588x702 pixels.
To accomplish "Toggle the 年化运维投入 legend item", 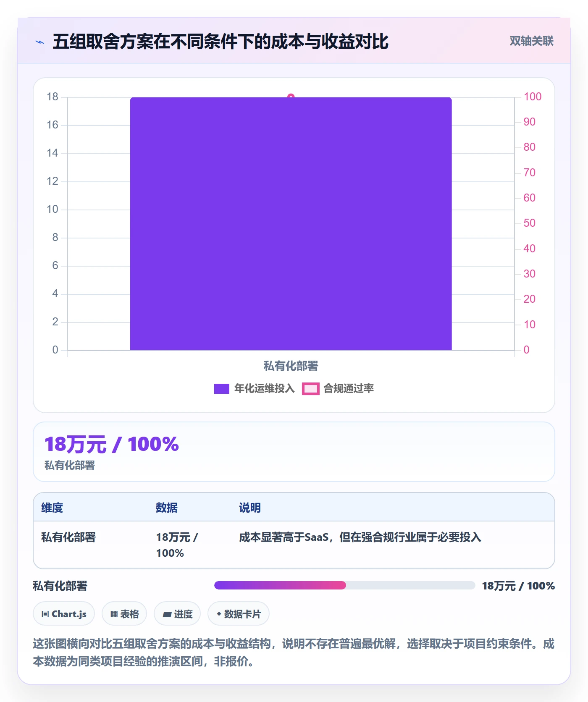I will point(255,389).
